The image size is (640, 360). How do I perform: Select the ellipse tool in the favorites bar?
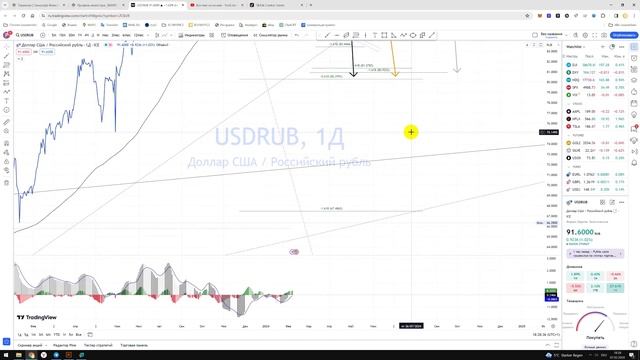coord(413,36)
